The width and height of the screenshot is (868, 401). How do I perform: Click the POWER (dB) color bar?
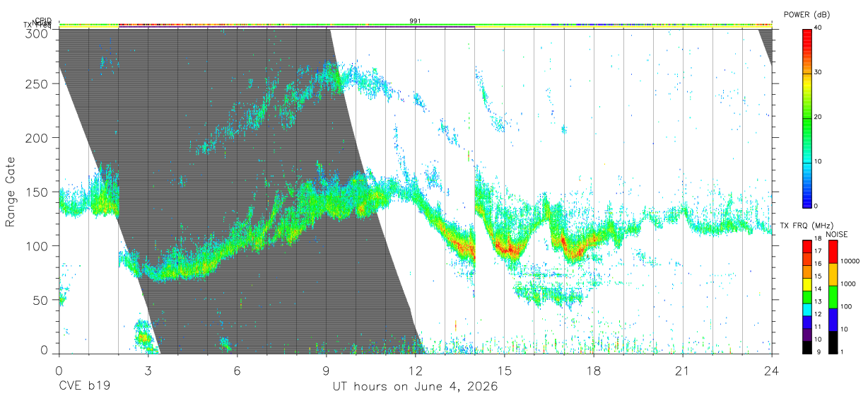[x=807, y=117]
